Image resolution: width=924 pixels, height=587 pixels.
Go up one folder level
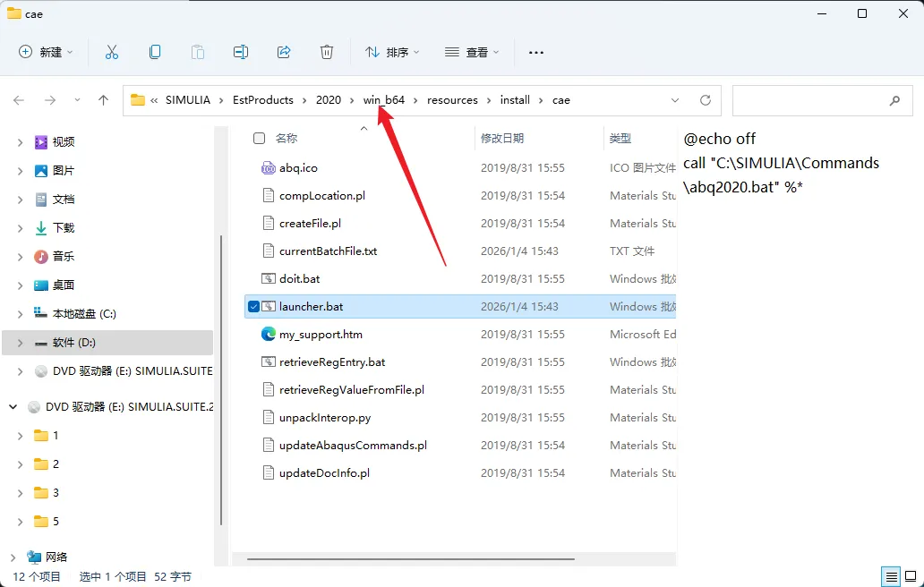point(103,100)
